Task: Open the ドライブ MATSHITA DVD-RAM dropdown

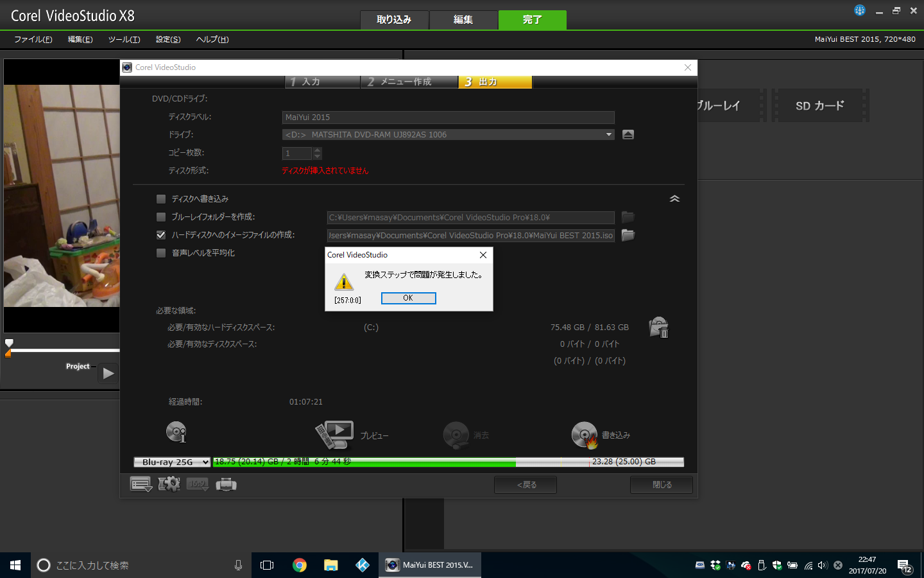Action: [448, 135]
